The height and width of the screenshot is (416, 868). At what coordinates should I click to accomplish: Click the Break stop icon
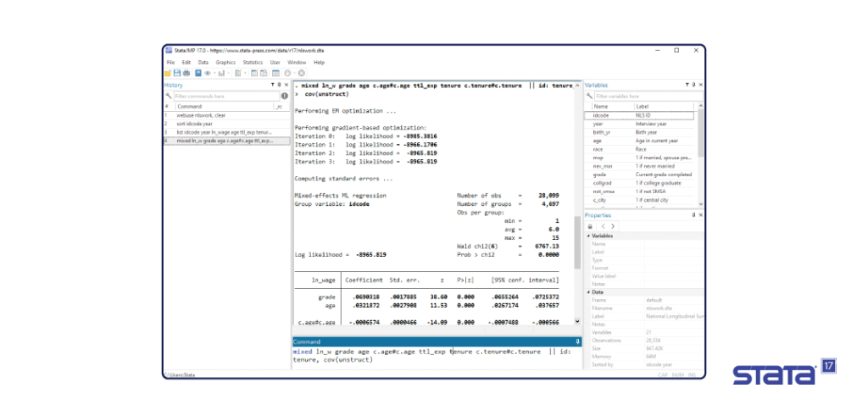301,73
